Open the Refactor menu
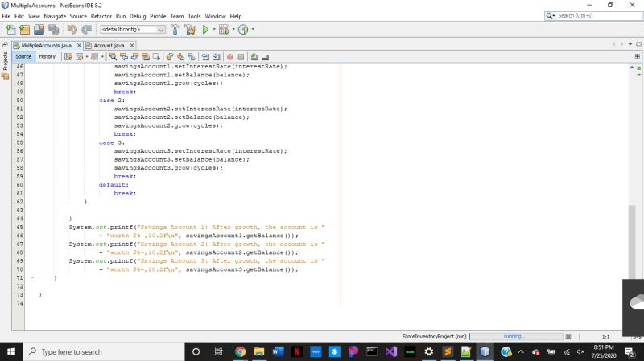This screenshot has height=361, width=644. pyautogui.click(x=101, y=16)
